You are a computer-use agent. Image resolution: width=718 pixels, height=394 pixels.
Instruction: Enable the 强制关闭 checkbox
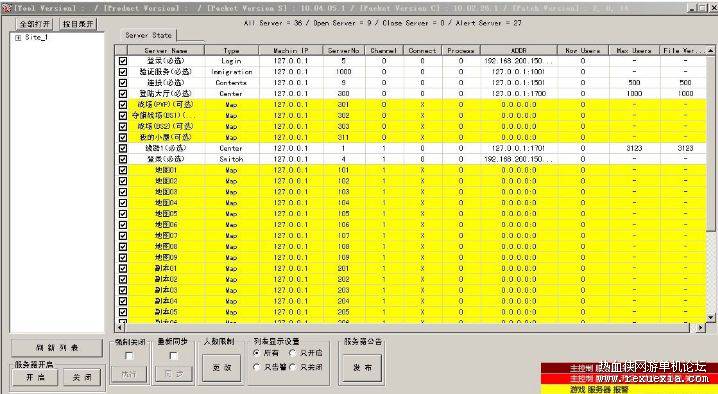(130, 356)
